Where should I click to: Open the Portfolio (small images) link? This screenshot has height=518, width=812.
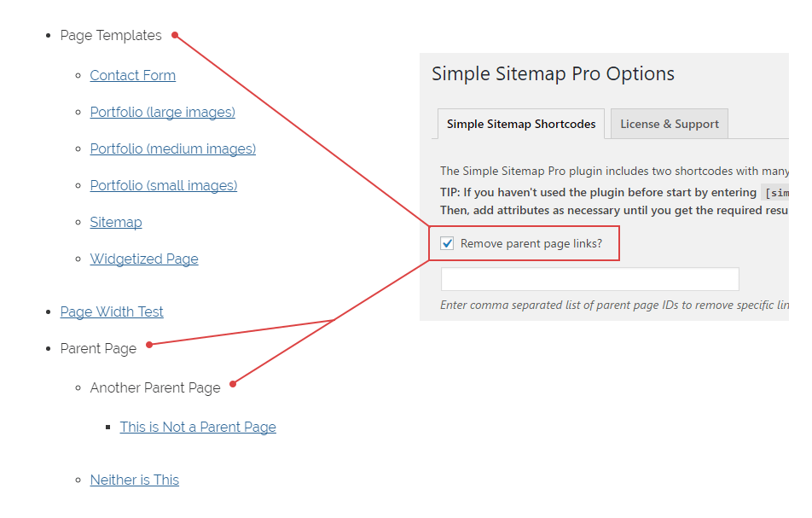163,185
